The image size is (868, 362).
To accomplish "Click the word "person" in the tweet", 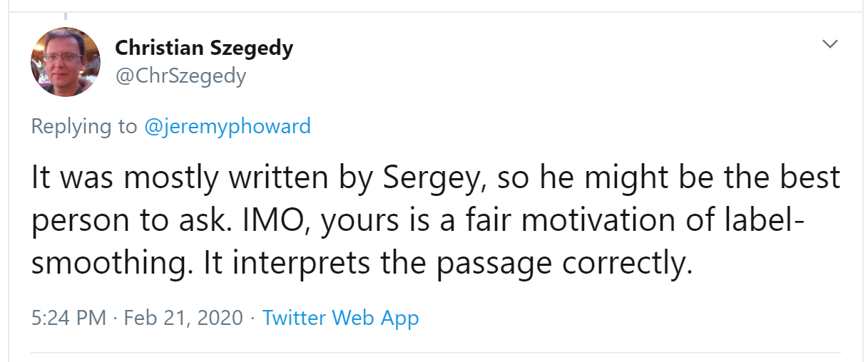I will pos(77,222).
